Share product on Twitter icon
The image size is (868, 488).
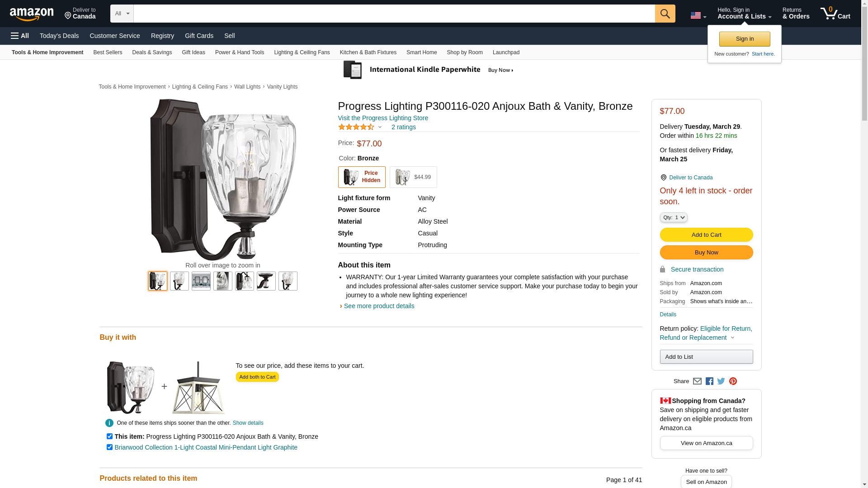pos(721,381)
